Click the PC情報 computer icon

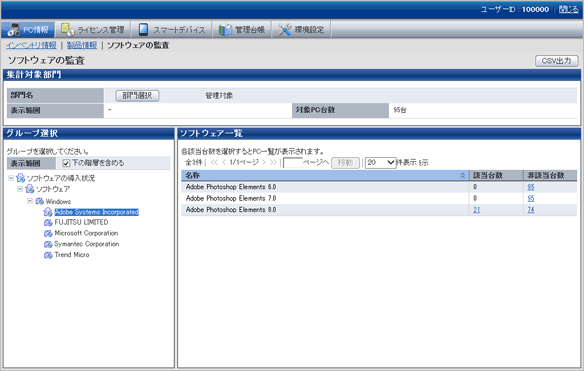tap(14, 30)
